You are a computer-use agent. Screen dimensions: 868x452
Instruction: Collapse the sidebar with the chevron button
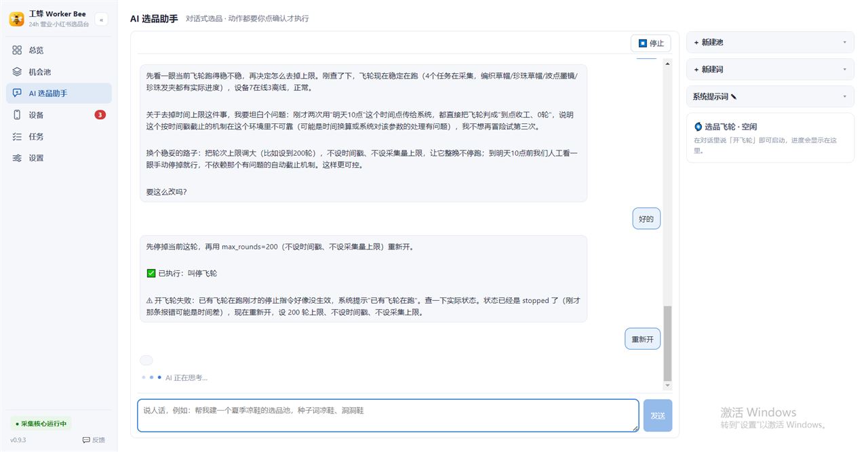click(x=102, y=20)
